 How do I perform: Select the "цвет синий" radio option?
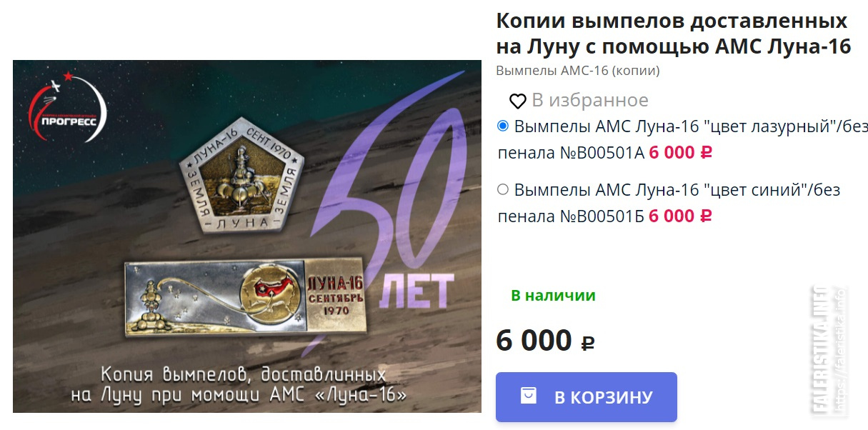click(502, 189)
